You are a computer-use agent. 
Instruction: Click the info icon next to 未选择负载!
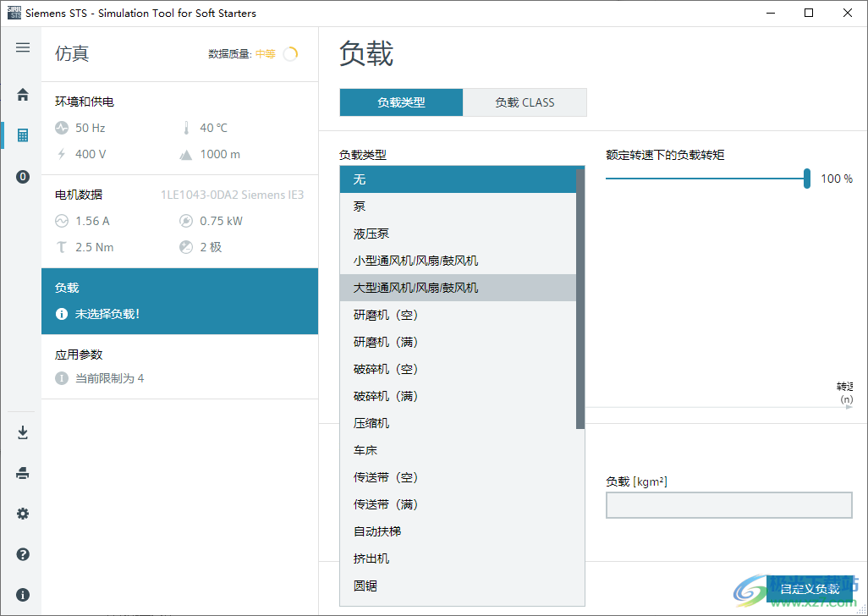coord(62,314)
